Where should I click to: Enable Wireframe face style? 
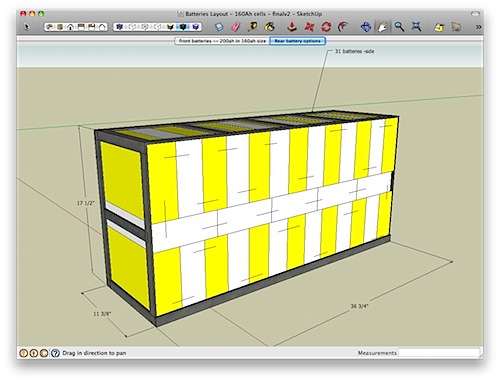tap(145, 27)
